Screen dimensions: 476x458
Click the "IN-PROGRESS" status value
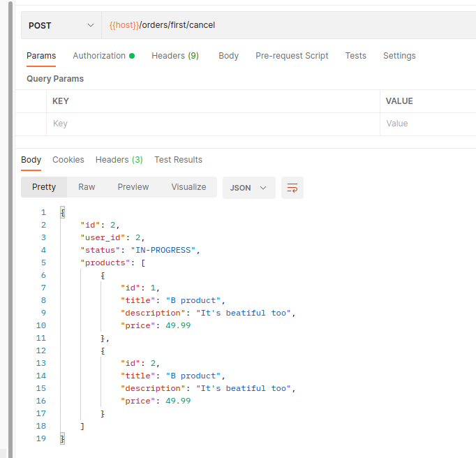[x=163, y=250]
